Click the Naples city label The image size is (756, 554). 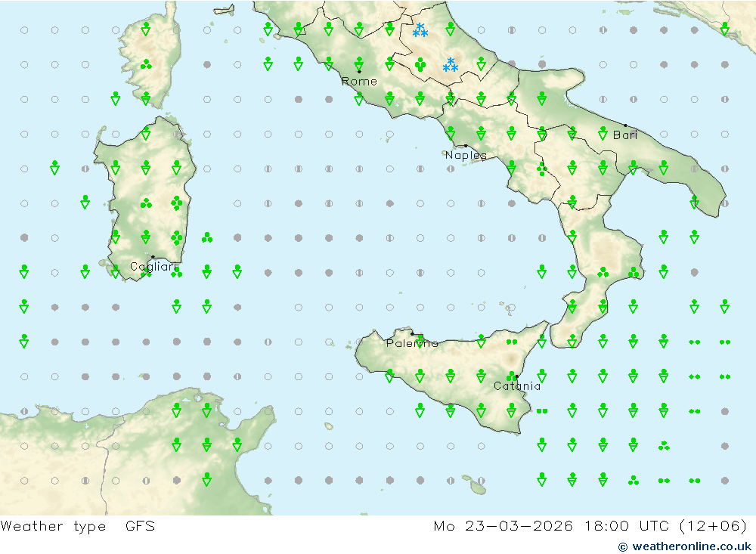pyautogui.click(x=466, y=155)
